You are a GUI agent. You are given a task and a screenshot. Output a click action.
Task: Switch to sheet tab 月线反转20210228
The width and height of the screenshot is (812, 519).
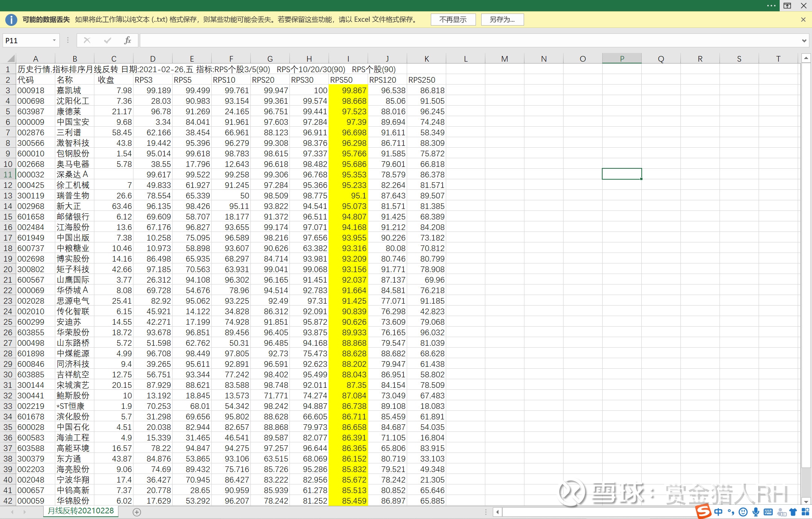[x=80, y=511]
